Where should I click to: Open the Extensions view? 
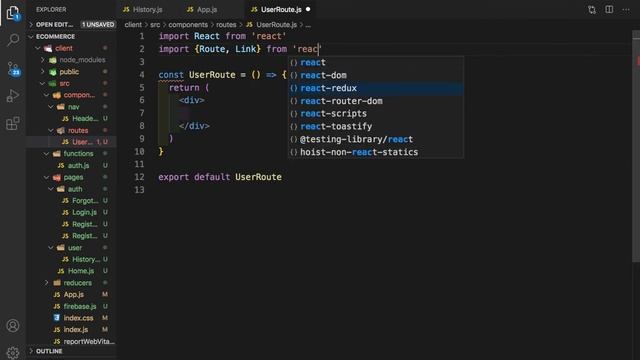[13, 123]
